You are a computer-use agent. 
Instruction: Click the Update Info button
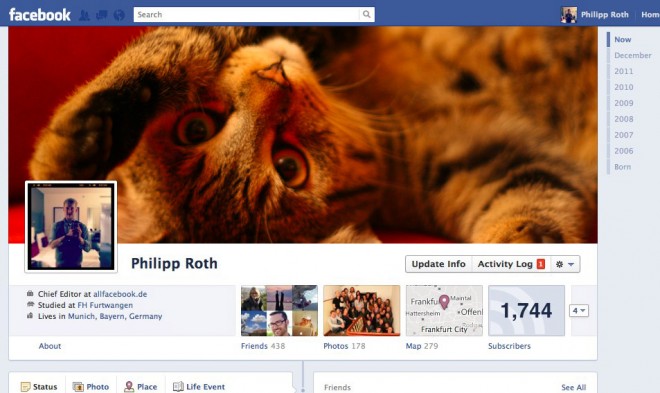439,264
